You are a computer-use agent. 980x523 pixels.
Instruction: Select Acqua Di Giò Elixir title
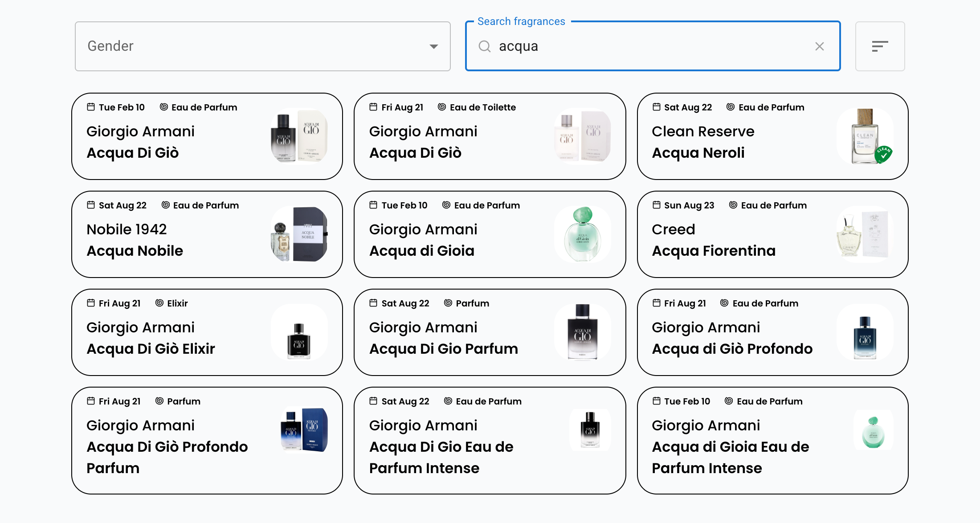coord(151,349)
